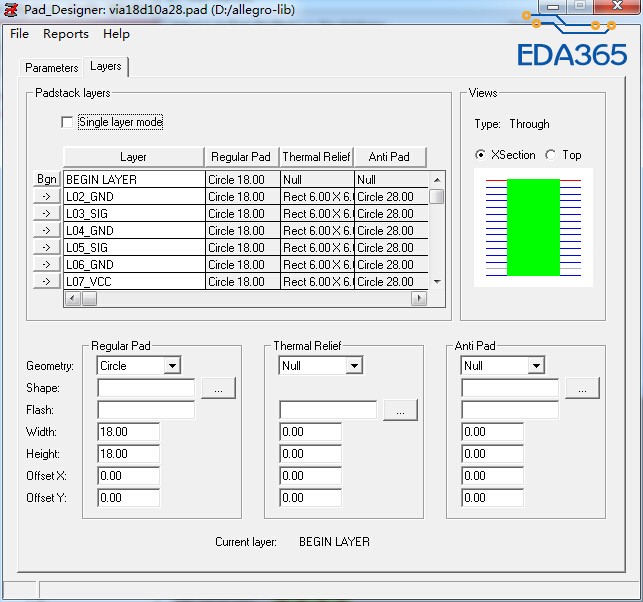
Task: Click the arrow button for L04_GND row
Action: [x=47, y=230]
